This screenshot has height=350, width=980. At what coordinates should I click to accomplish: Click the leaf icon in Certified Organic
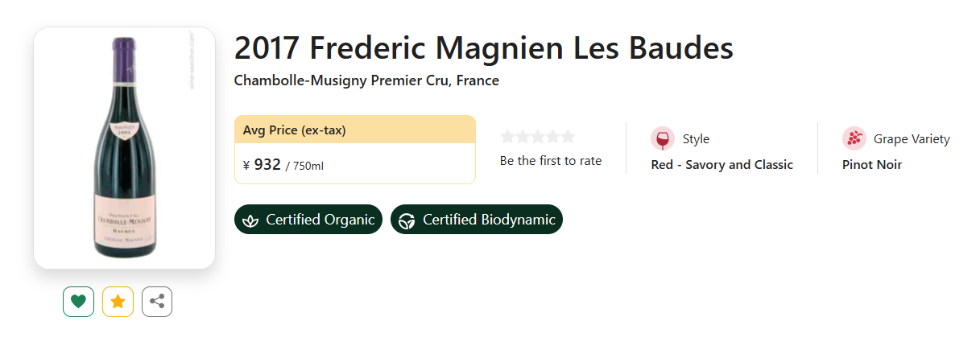pos(251,220)
